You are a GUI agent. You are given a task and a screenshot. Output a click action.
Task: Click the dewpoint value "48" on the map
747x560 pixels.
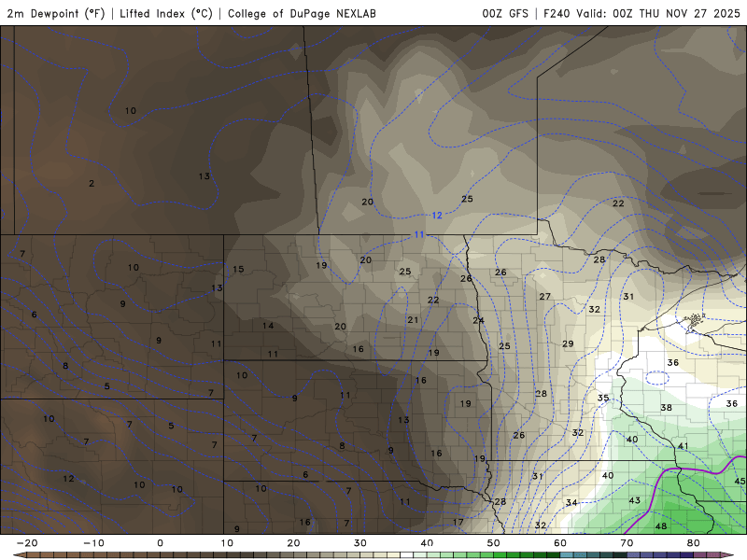click(x=661, y=526)
